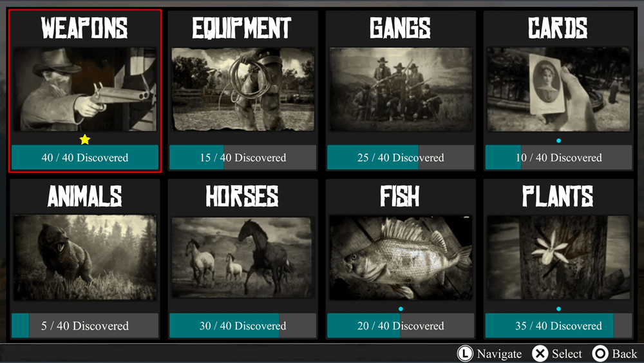Screen dimensions: 644x363
Task: Click the yellow star under Weapons
Action: click(x=85, y=139)
